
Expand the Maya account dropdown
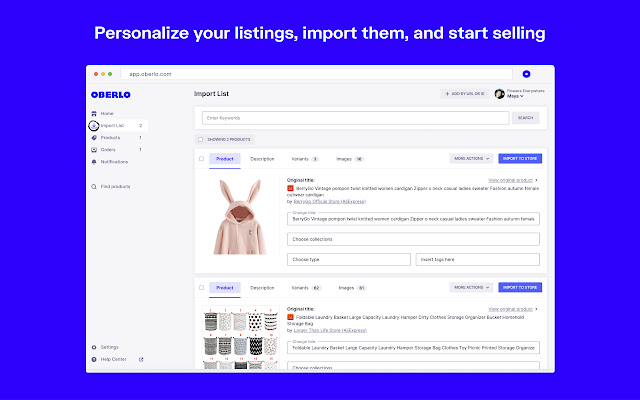pos(515,96)
